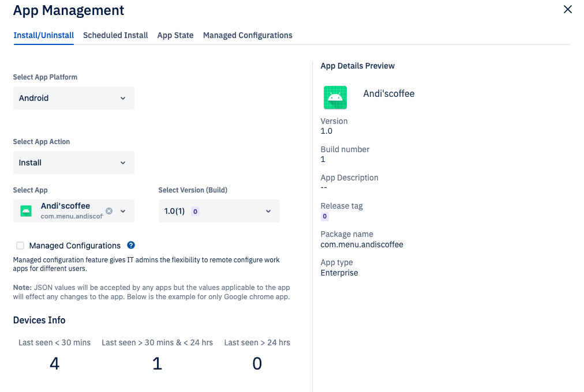
Task: Click the package name com.menu.andiscoffee
Action: [362, 244]
